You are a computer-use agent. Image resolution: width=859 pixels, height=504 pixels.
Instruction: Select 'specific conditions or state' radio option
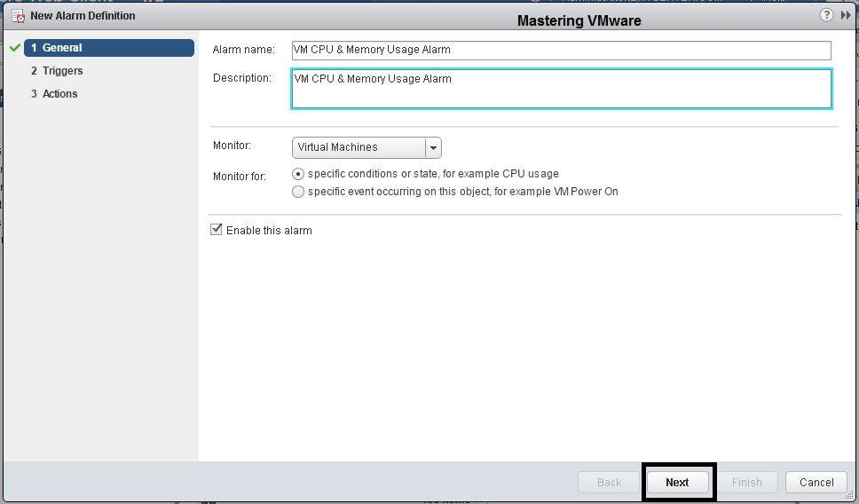click(298, 174)
